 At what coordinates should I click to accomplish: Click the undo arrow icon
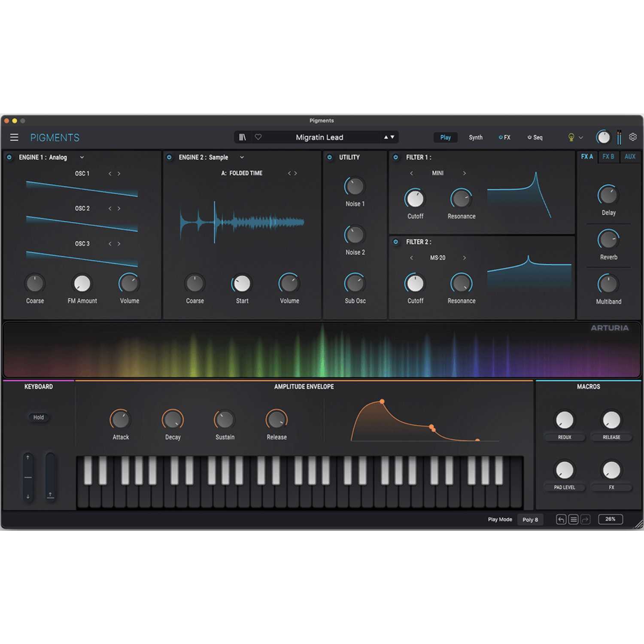click(x=561, y=519)
